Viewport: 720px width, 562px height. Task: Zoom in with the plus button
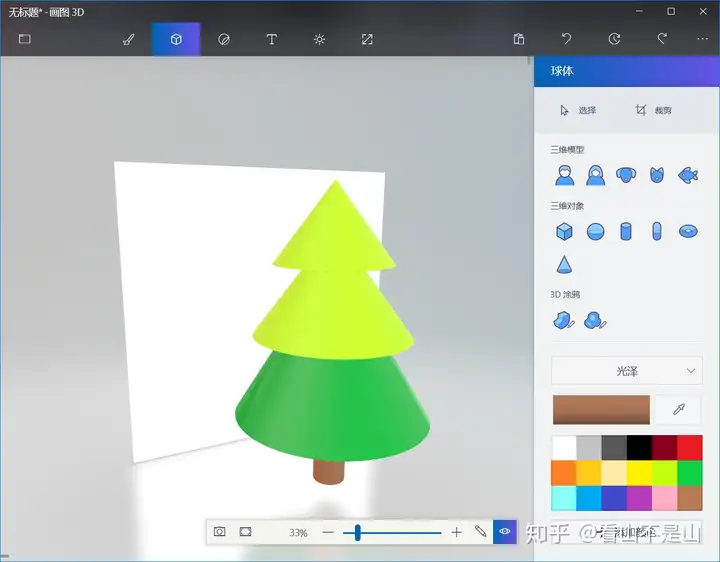coord(456,532)
